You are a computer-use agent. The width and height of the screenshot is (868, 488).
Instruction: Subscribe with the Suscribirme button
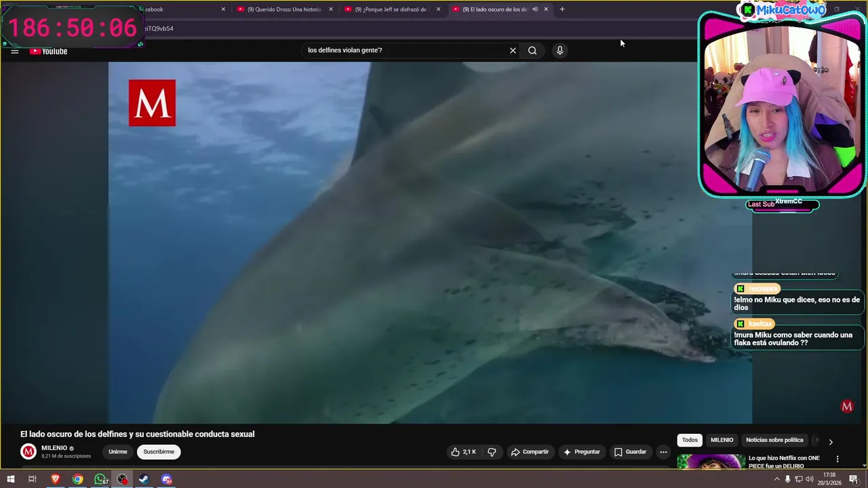click(159, 452)
